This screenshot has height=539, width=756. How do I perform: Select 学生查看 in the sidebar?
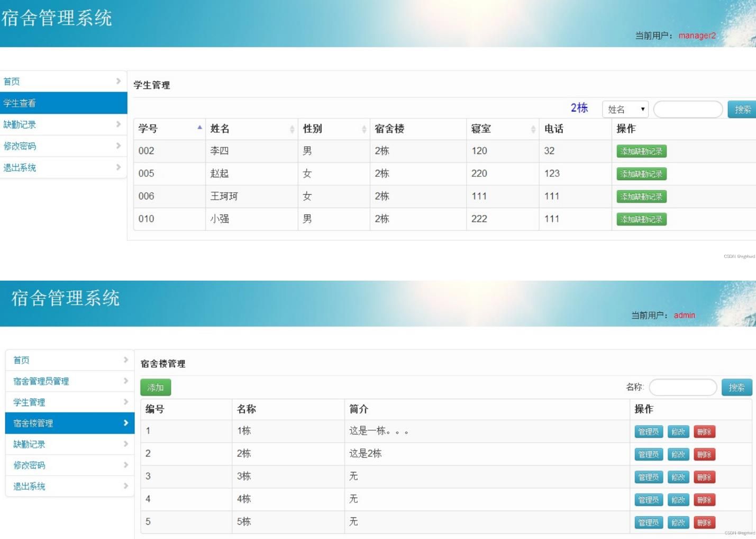click(20, 103)
